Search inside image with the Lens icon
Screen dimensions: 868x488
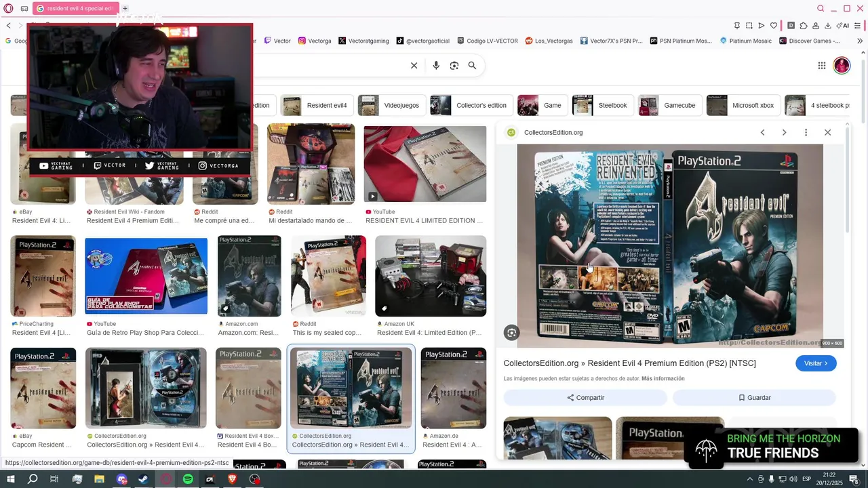click(x=512, y=332)
